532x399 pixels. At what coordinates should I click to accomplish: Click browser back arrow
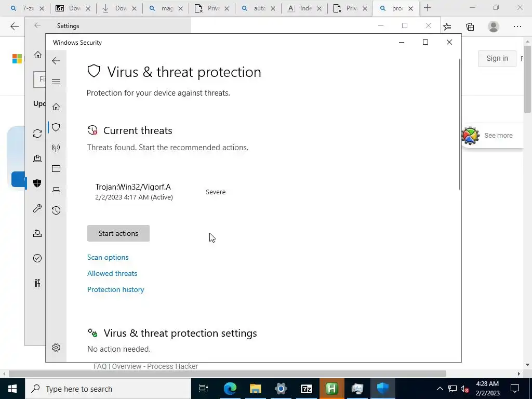[14, 26]
